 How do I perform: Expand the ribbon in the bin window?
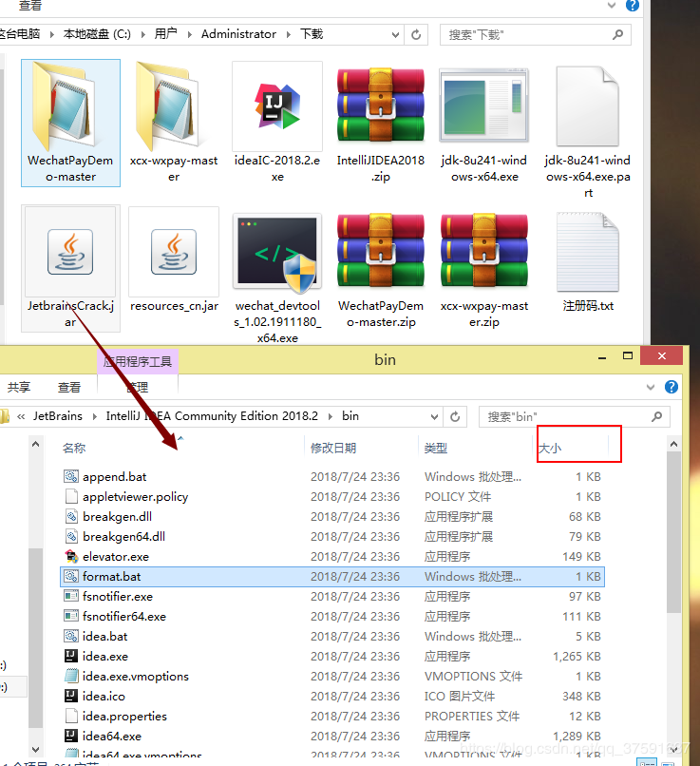(x=651, y=388)
